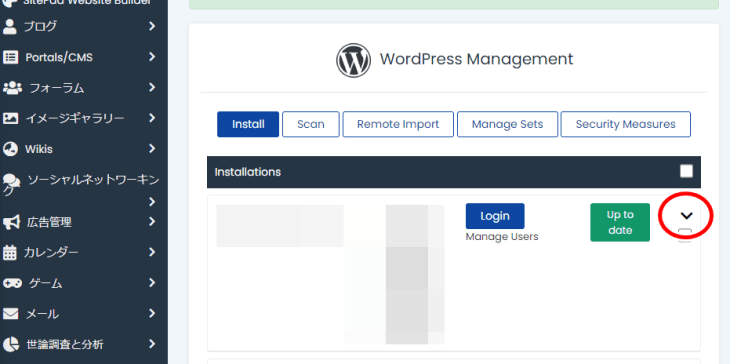
Task: Tick the checkbox below the installation arrow
Action: (685, 235)
